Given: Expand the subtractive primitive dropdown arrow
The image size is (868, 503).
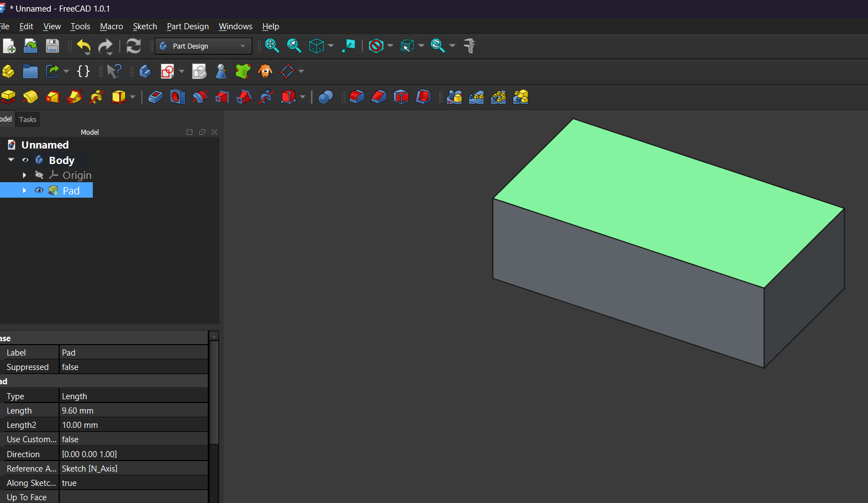Looking at the screenshot, I should tap(302, 97).
